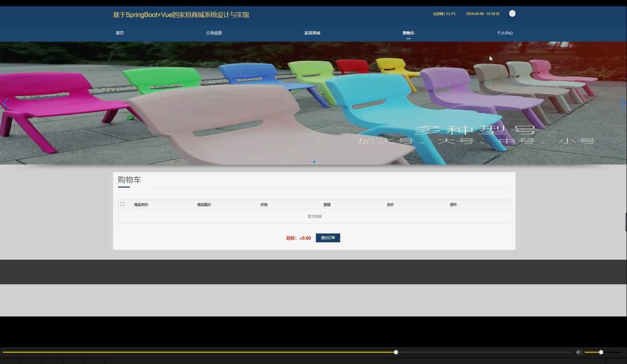Click the power logout icon in header

pyautogui.click(x=512, y=14)
